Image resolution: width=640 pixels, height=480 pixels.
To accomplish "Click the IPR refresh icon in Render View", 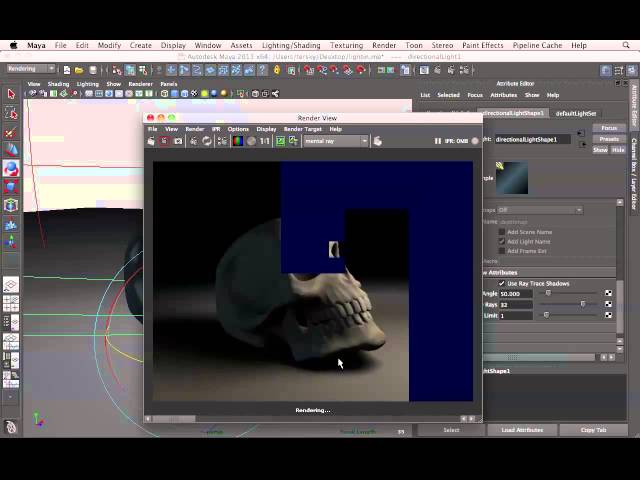I will pos(207,141).
